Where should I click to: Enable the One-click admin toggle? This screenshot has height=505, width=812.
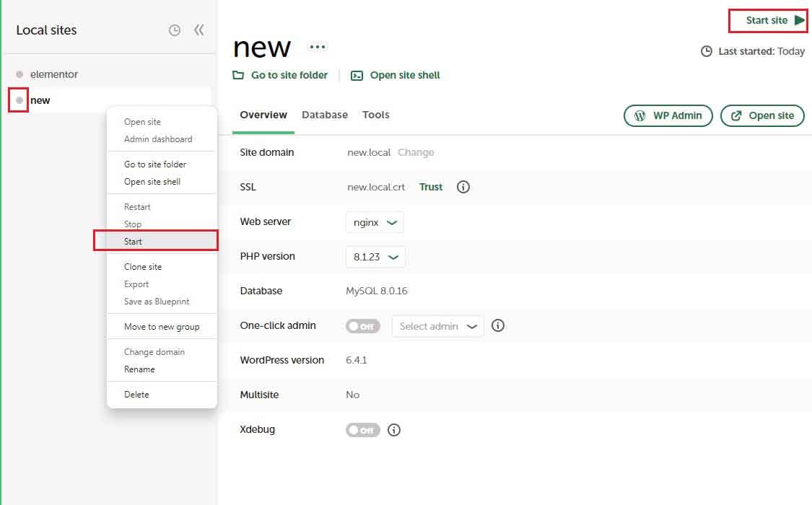point(362,325)
